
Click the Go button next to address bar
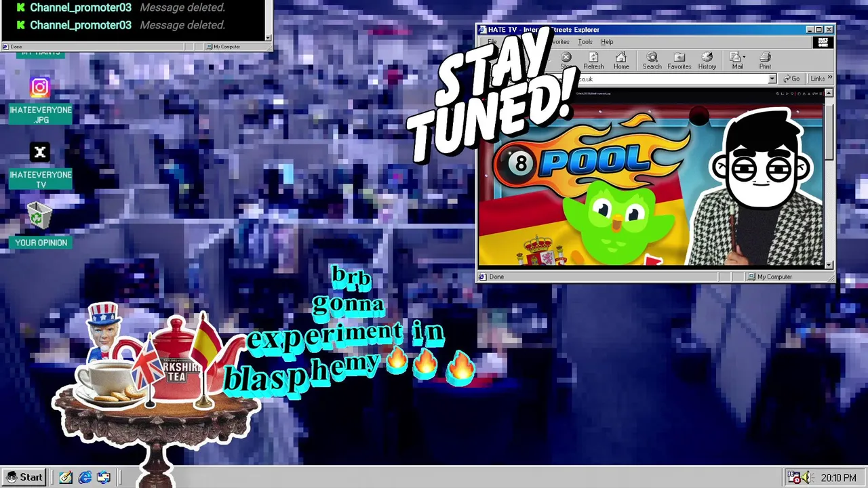[x=791, y=79]
